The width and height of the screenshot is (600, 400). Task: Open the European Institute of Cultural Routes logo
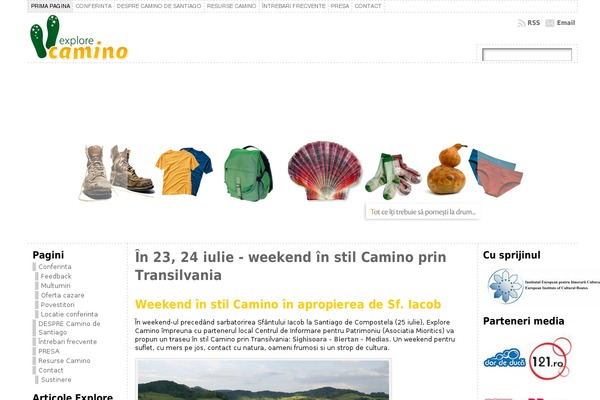click(x=542, y=286)
